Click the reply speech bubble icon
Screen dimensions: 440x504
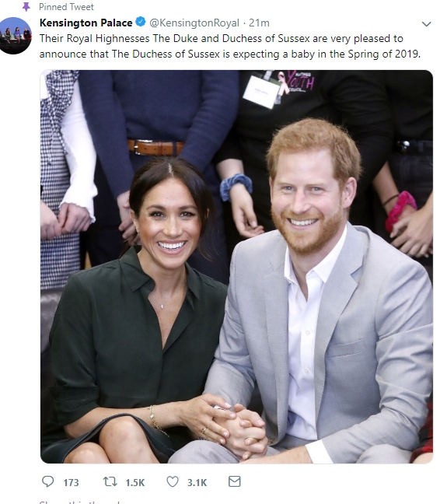pyautogui.click(x=48, y=481)
